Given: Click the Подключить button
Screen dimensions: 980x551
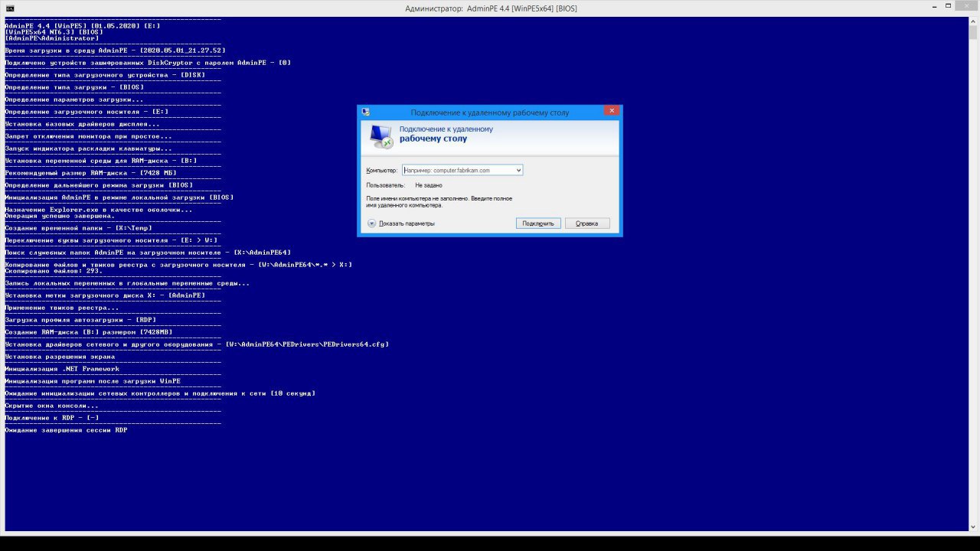Looking at the screenshot, I should click(x=538, y=223).
